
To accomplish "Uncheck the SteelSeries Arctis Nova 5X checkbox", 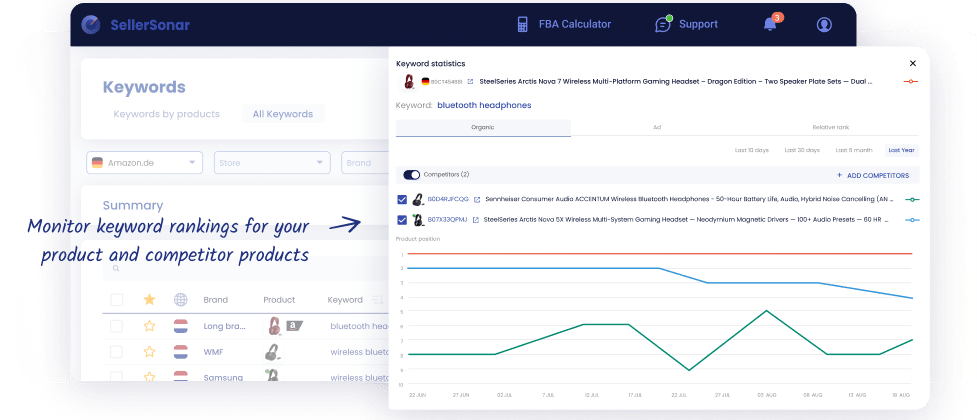I will point(402,220).
